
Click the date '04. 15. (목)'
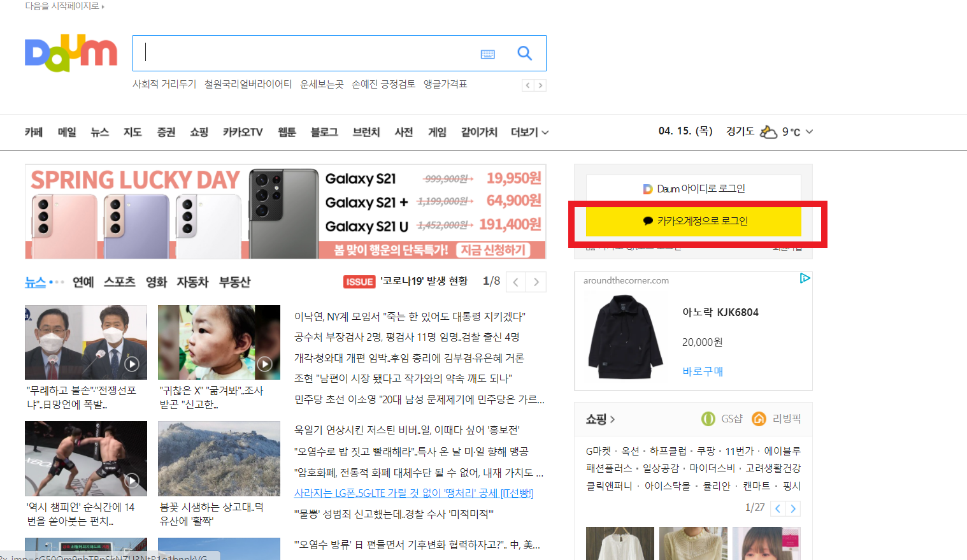coord(685,131)
